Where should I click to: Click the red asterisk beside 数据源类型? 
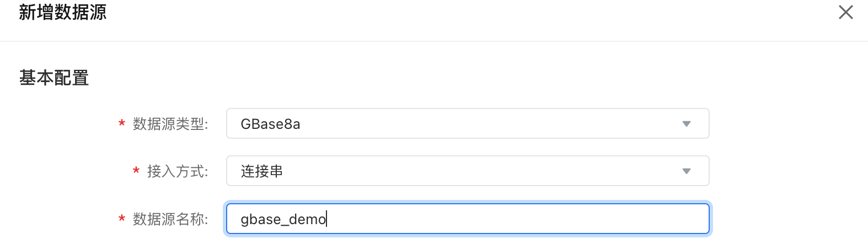(x=122, y=124)
